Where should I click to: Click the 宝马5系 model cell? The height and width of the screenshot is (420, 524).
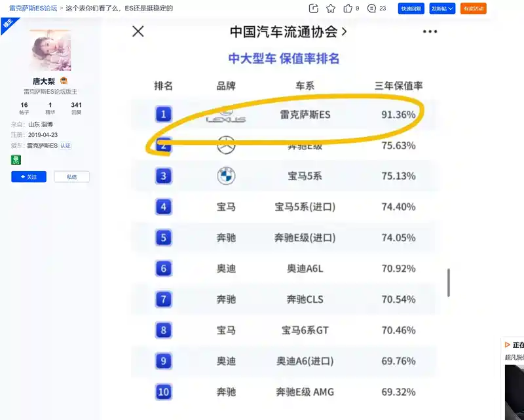[x=305, y=176]
